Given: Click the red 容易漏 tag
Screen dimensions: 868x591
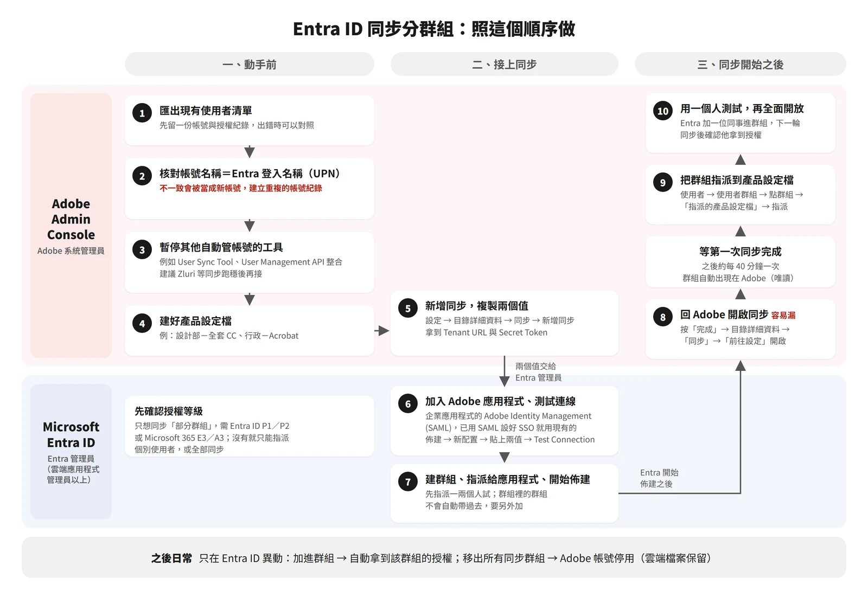Looking at the screenshot, I should tap(783, 315).
